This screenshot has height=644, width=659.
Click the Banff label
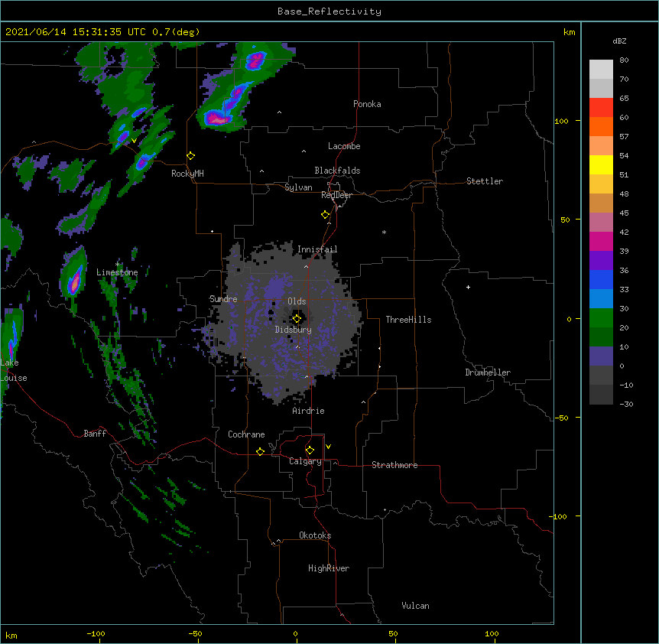coord(95,434)
